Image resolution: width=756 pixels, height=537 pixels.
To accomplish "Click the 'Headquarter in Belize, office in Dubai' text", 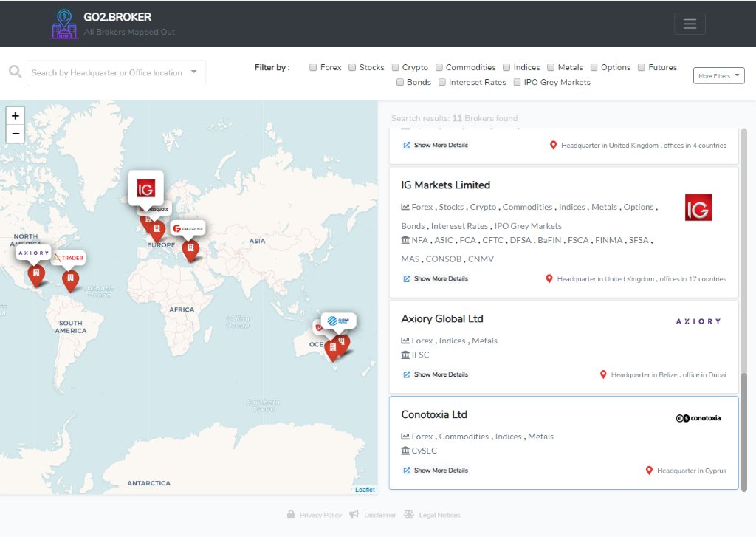I will (669, 375).
